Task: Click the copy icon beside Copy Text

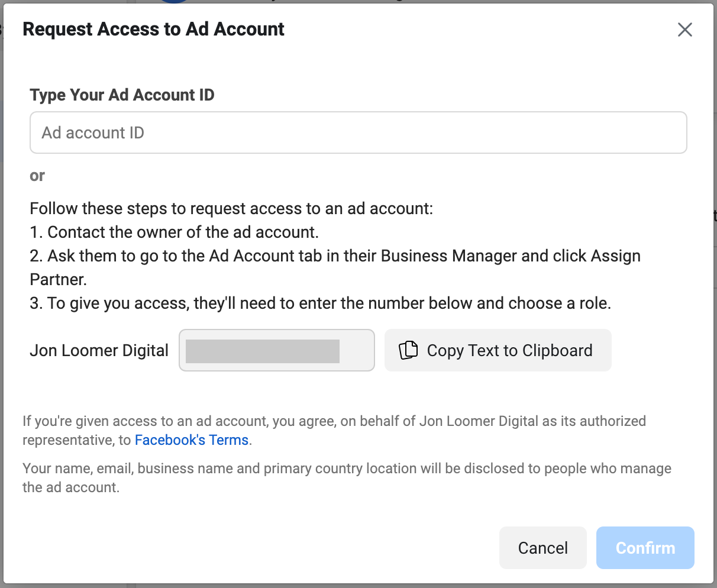Action: pyautogui.click(x=408, y=350)
